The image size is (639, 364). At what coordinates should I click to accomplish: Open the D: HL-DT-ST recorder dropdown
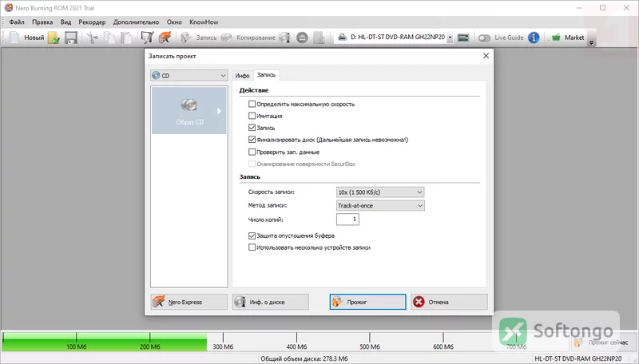[450, 38]
